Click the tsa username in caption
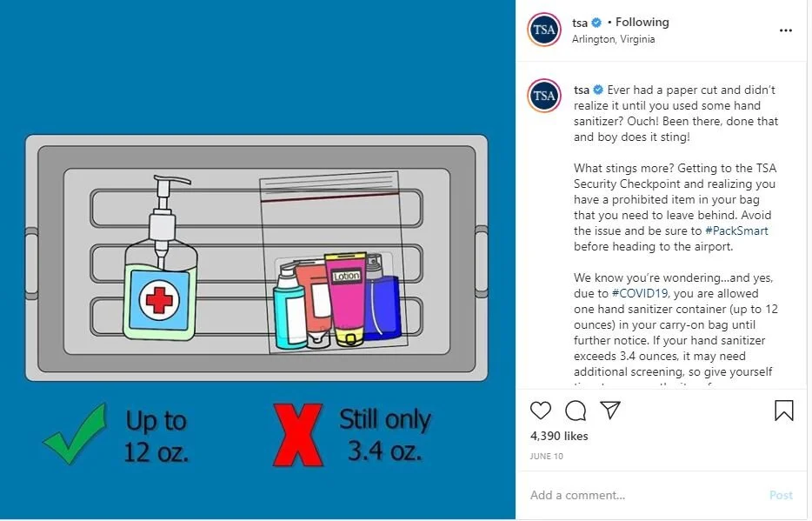The image size is (812, 521). coord(581,90)
